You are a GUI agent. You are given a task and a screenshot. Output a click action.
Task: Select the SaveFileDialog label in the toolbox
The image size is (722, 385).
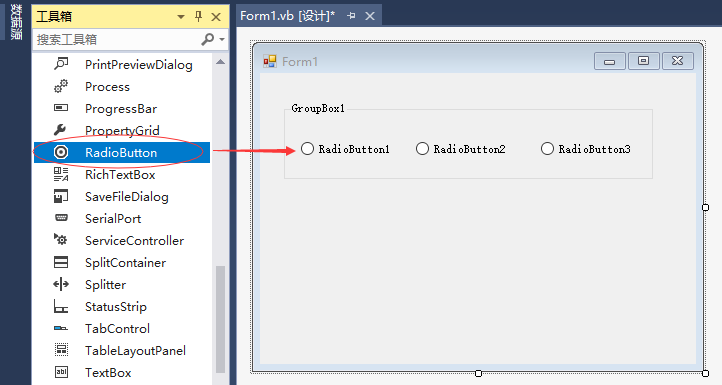pyautogui.click(x=127, y=197)
